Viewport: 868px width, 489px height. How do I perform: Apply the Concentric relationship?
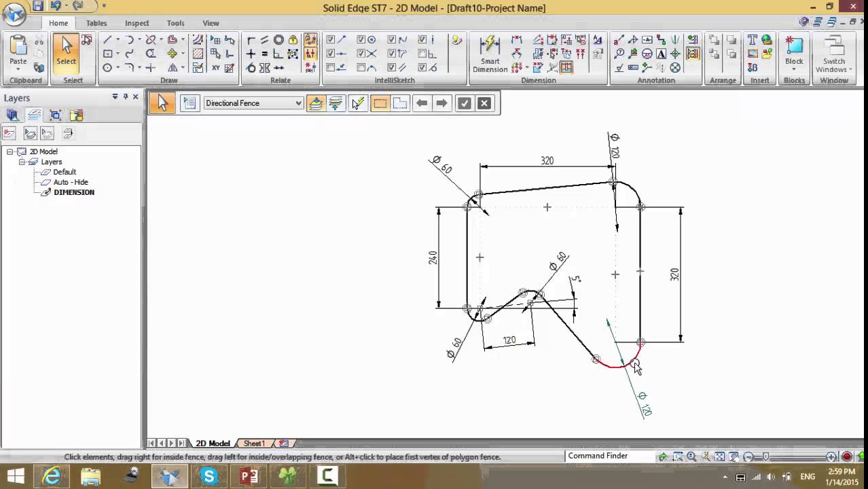(x=278, y=40)
